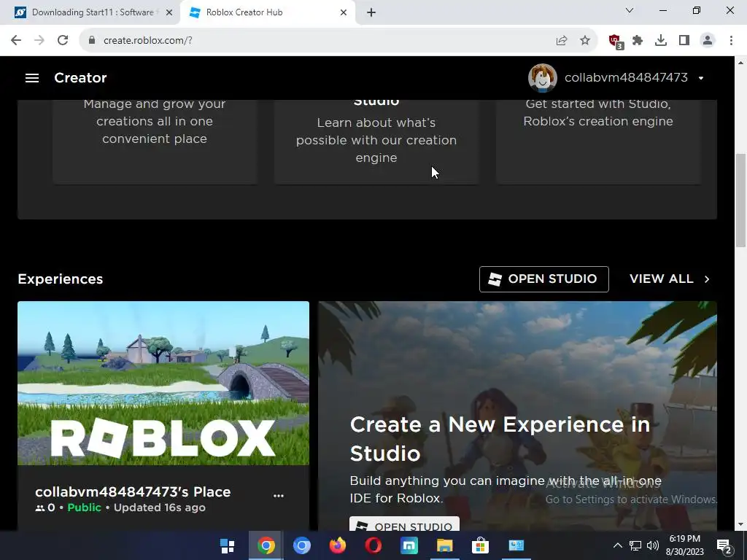Open the Chromium taskbar icon

[x=301, y=545]
